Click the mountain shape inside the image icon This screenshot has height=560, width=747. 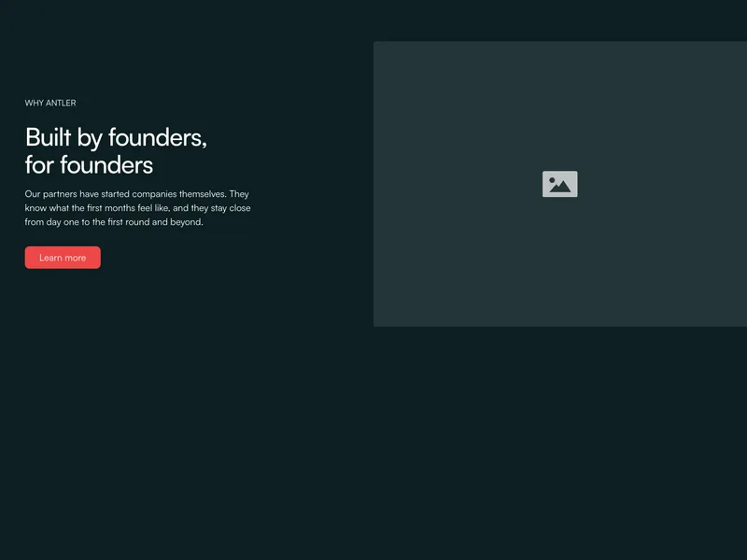click(560, 187)
